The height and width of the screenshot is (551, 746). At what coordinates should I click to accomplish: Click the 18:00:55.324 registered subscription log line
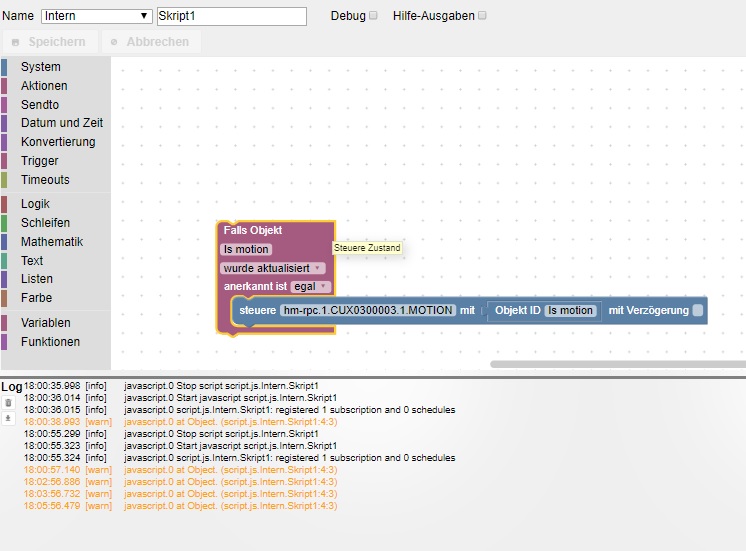[x=239, y=458]
